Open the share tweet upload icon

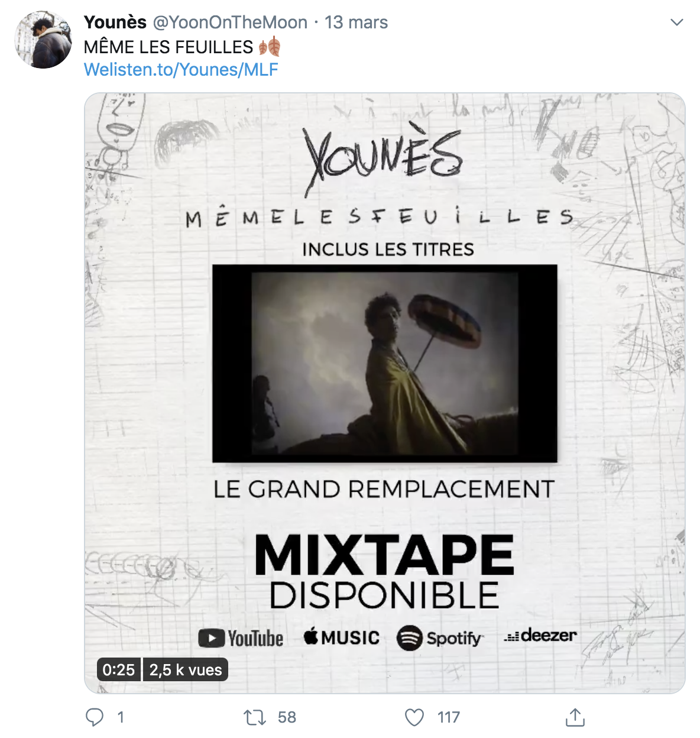[575, 717]
